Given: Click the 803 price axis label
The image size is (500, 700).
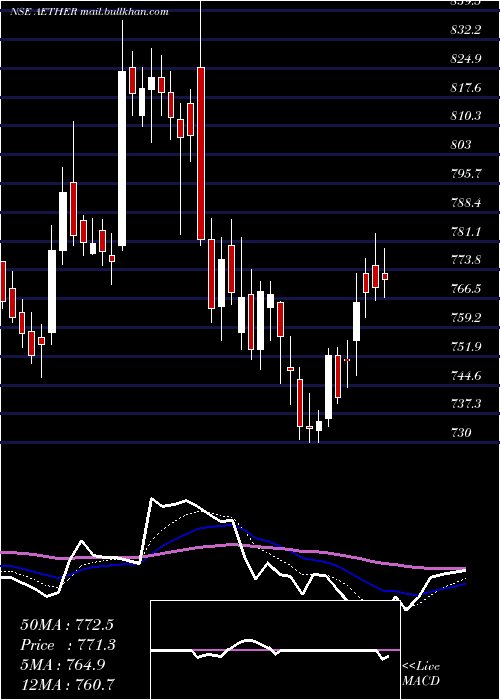Looking at the screenshot, I should point(461,145).
